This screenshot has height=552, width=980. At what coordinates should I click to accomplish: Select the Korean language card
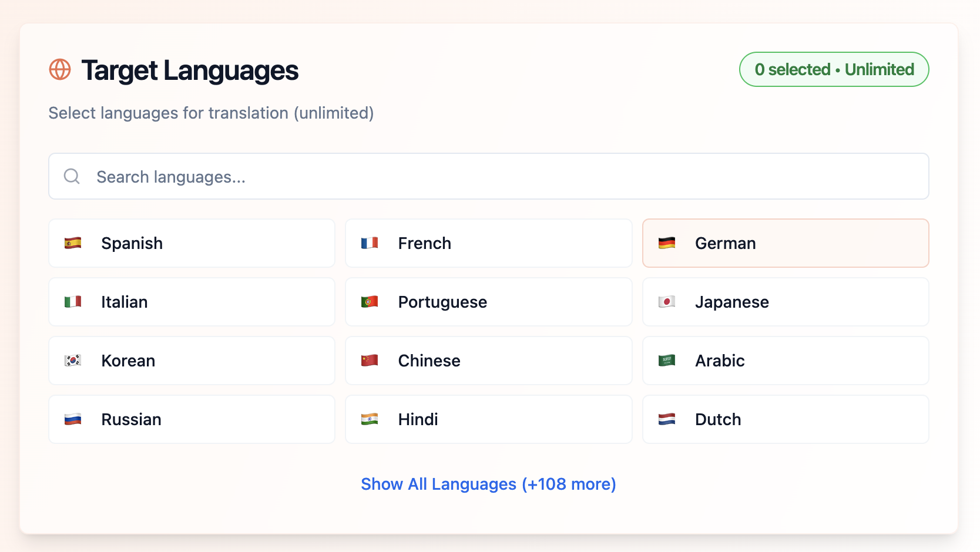(x=192, y=361)
